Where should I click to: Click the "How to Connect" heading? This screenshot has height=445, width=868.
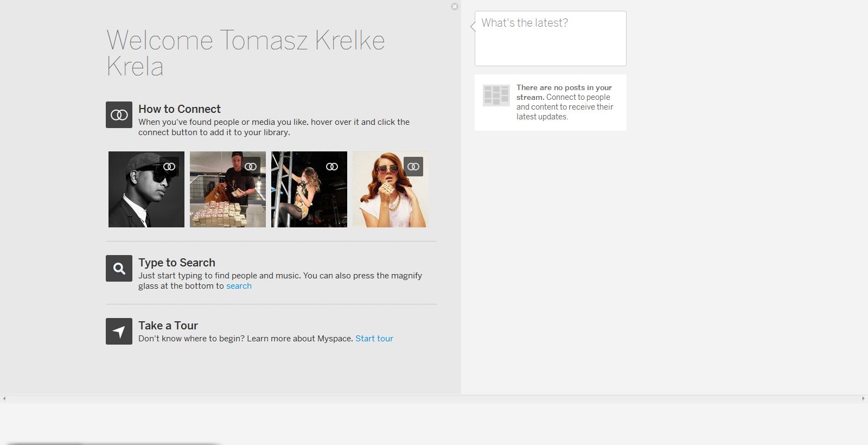click(x=180, y=109)
